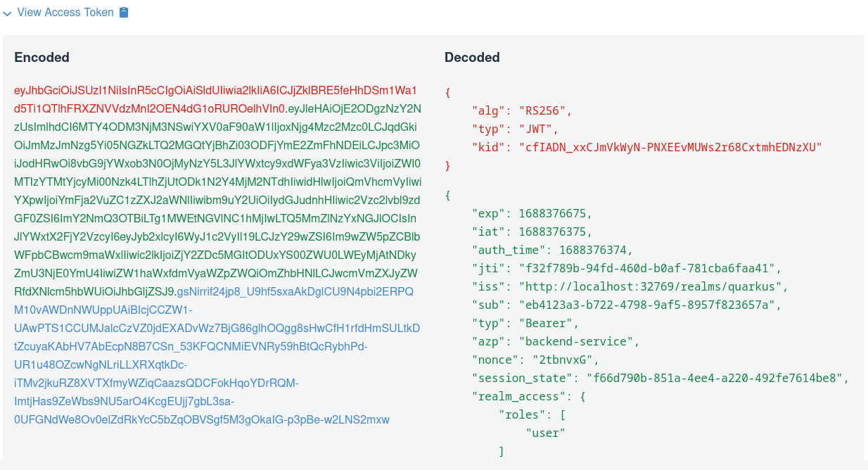
Task: Click the "azp": "backend-service" line
Action: coord(556,342)
